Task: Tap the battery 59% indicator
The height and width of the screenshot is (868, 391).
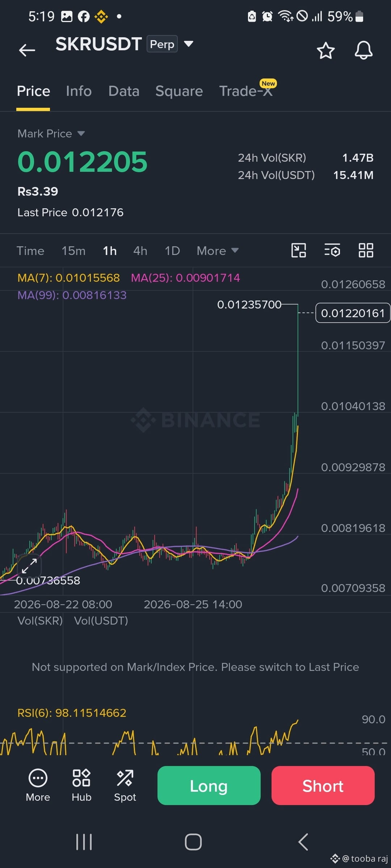Action: pos(345,16)
